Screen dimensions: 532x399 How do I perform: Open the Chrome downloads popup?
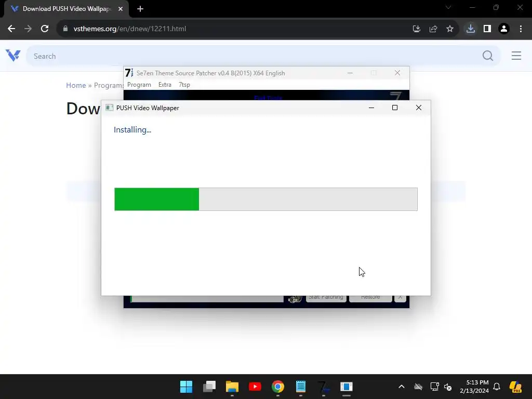(471, 29)
